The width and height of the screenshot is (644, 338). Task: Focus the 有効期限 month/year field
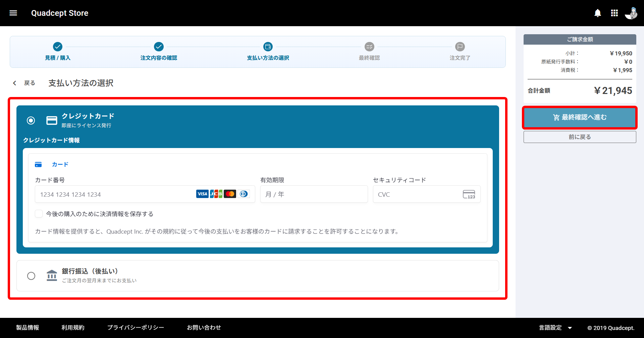[x=314, y=194]
